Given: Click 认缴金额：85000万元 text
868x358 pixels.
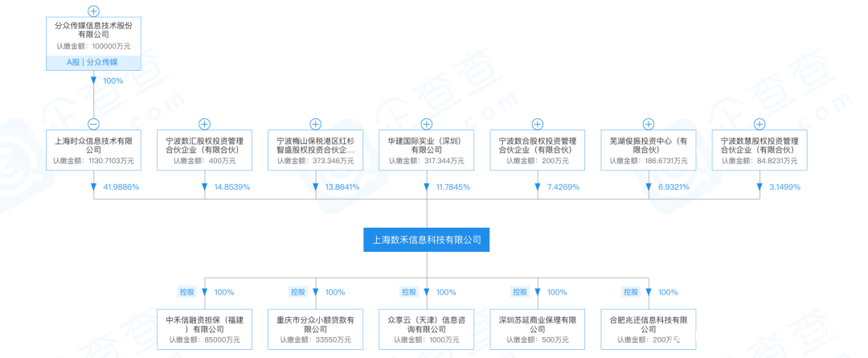Looking at the screenshot, I should tap(205, 340).
